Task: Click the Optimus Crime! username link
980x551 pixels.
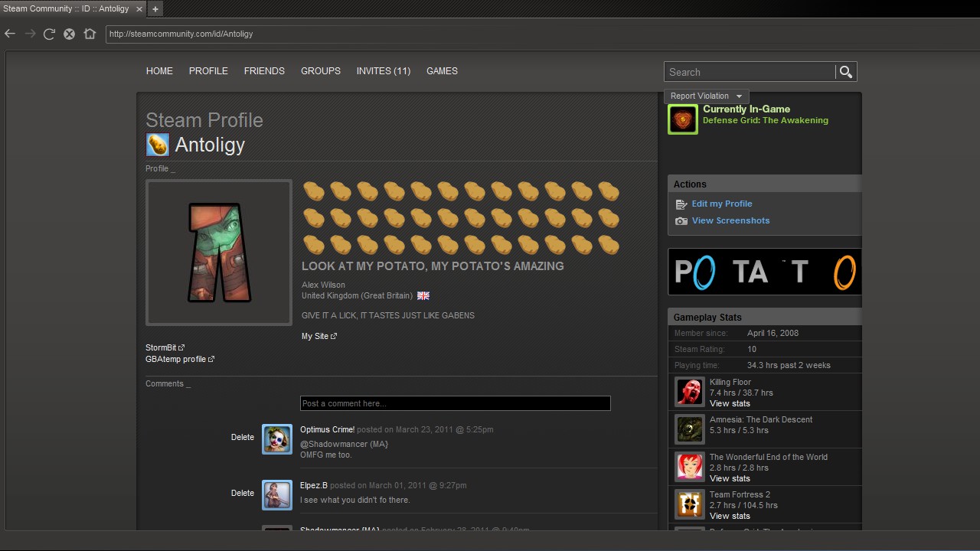Action: pyautogui.click(x=328, y=430)
